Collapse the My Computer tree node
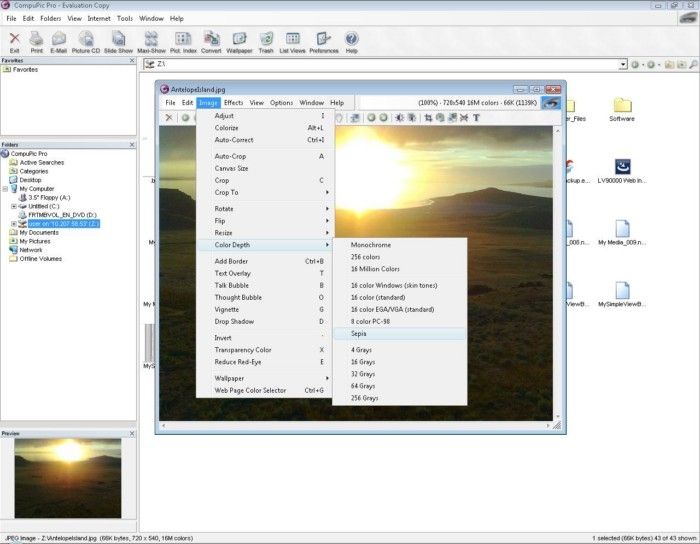This screenshot has width=700, height=544. pyautogui.click(x=6, y=188)
